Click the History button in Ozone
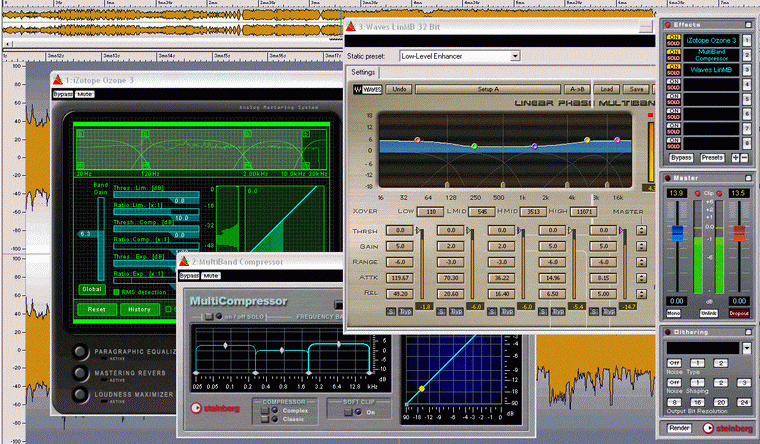Screen dimensions: 760x444 [x=138, y=309]
